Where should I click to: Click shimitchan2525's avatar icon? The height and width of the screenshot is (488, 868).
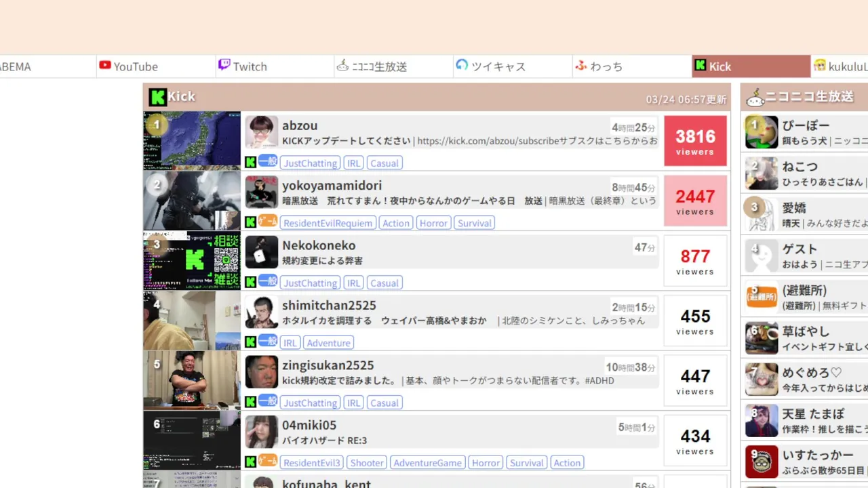click(262, 312)
